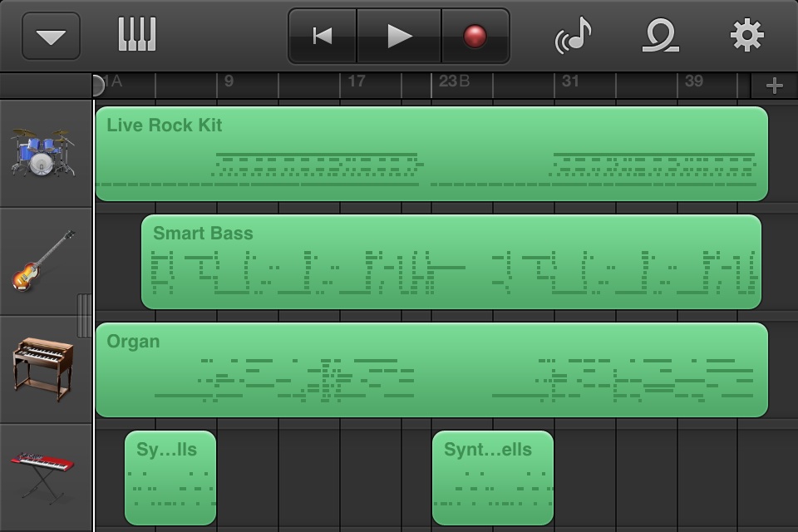Select the Live Rock Kit region
798x532 pixels.
point(431,154)
